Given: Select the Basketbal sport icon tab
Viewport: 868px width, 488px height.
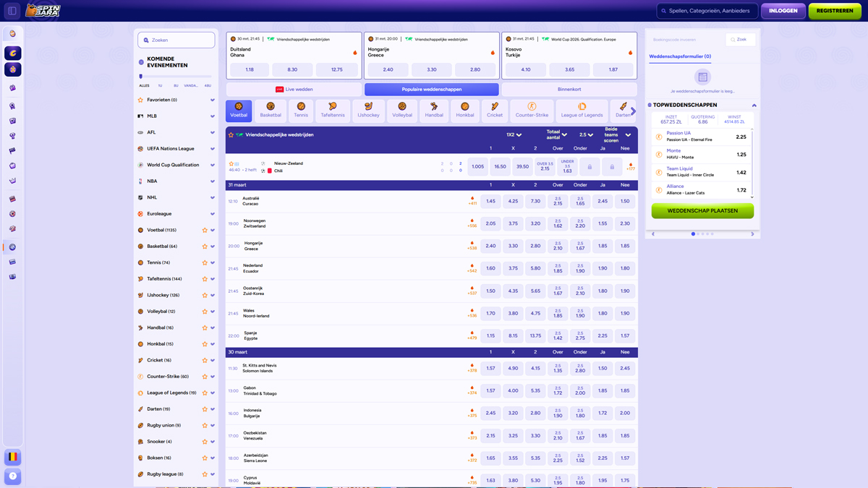Looking at the screenshot, I should coord(271,111).
